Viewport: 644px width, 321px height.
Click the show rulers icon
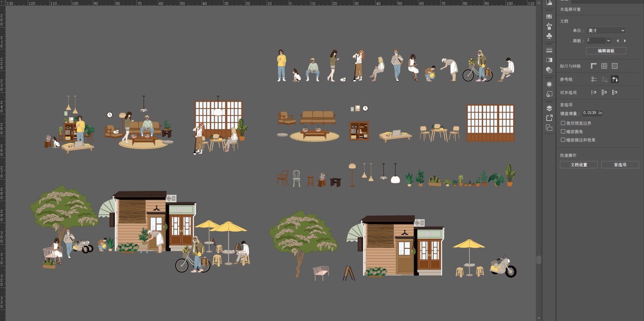point(594,66)
